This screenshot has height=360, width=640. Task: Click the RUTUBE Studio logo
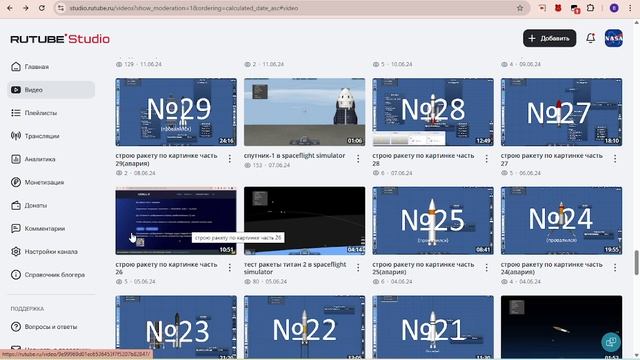point(60,39)
